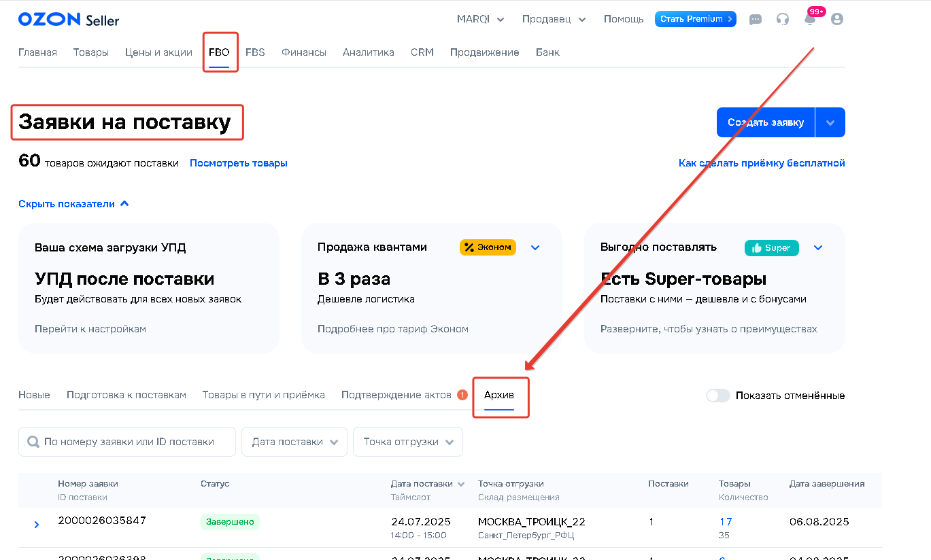Switch to Подготовка к поставкам tab
This screenshot has height=560, width=931.
(126, 395)
